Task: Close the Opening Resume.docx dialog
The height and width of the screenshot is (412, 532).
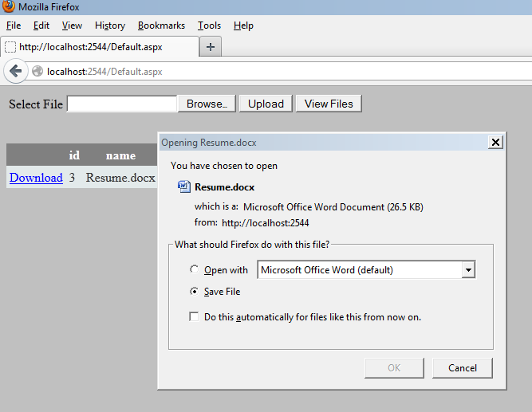Action: tap(495, 142)
